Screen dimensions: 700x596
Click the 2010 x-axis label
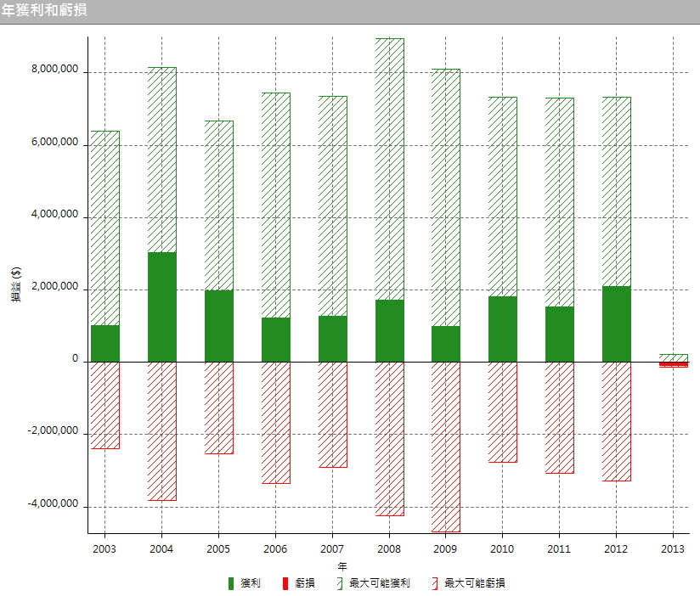tap(502, 549)
